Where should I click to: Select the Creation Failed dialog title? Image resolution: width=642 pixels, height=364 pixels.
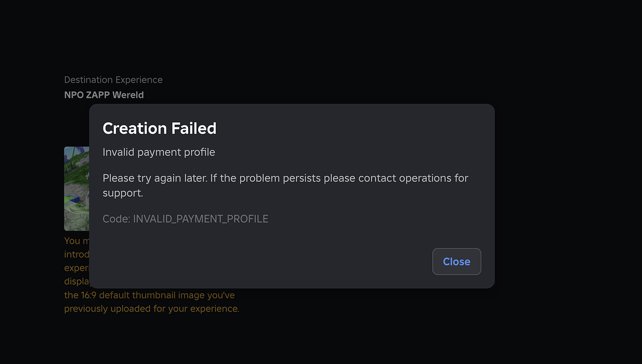159,128
